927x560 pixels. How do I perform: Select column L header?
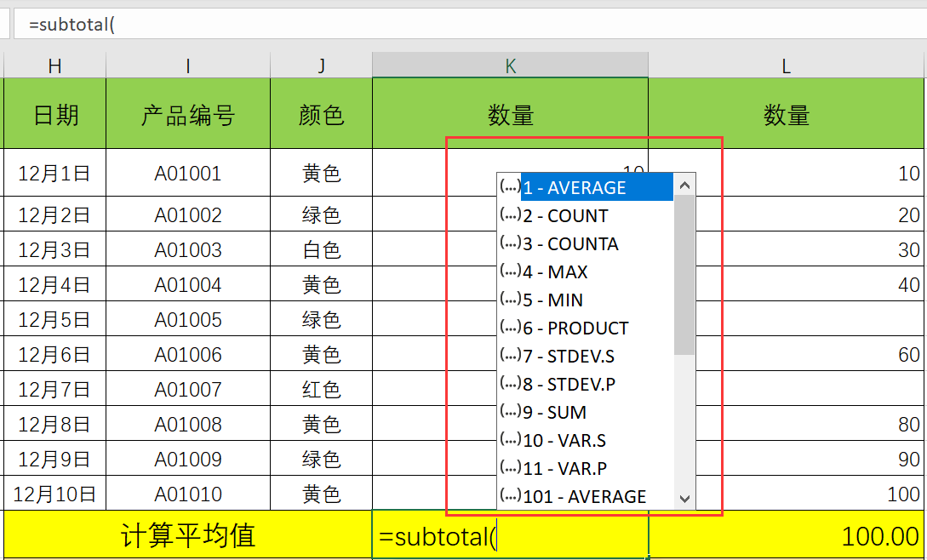point(787,66)
